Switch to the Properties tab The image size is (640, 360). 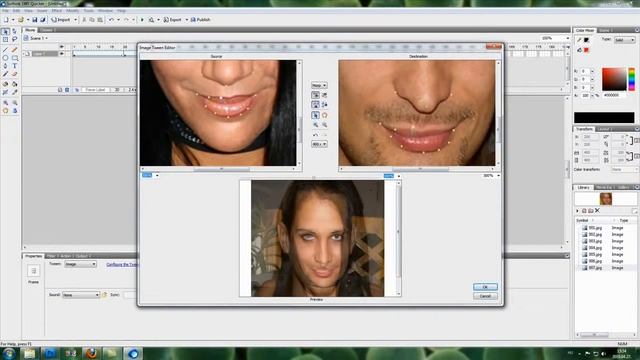click(33, 256)
